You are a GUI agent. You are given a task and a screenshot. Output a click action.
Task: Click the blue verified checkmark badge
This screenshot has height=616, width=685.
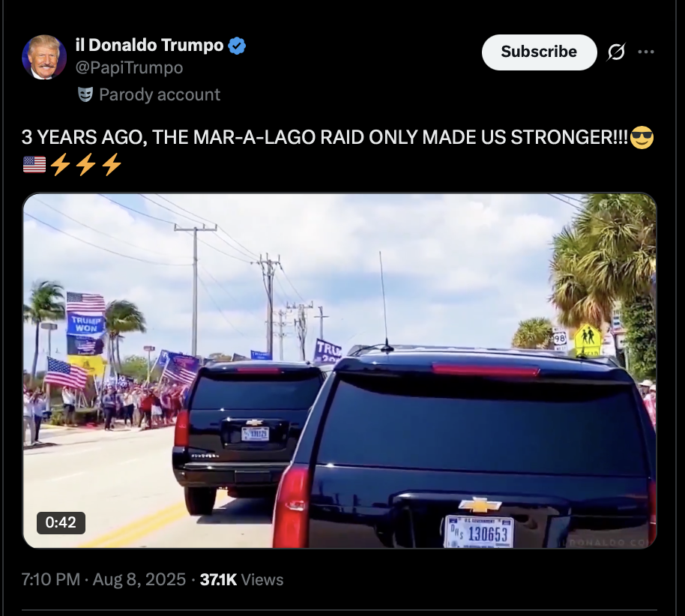(237, 46)
